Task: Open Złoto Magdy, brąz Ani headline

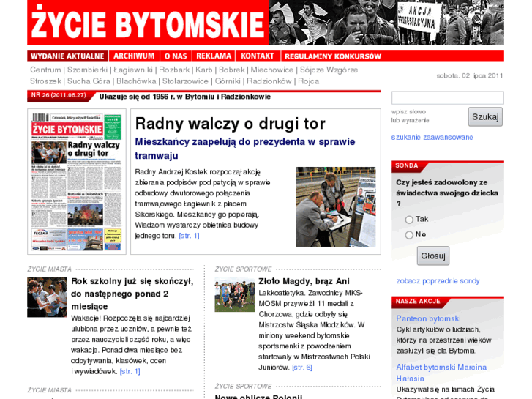Action: point(304,281)
